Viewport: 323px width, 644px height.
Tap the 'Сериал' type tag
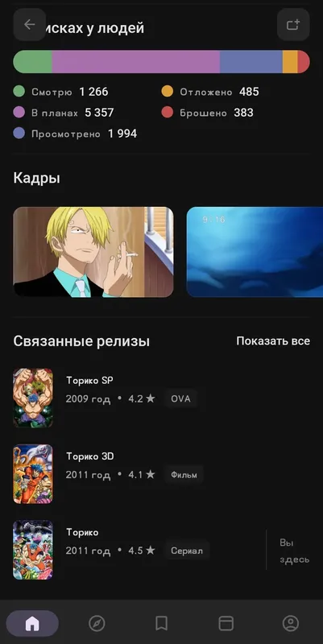pyautogui.click(x=187, y=551)
